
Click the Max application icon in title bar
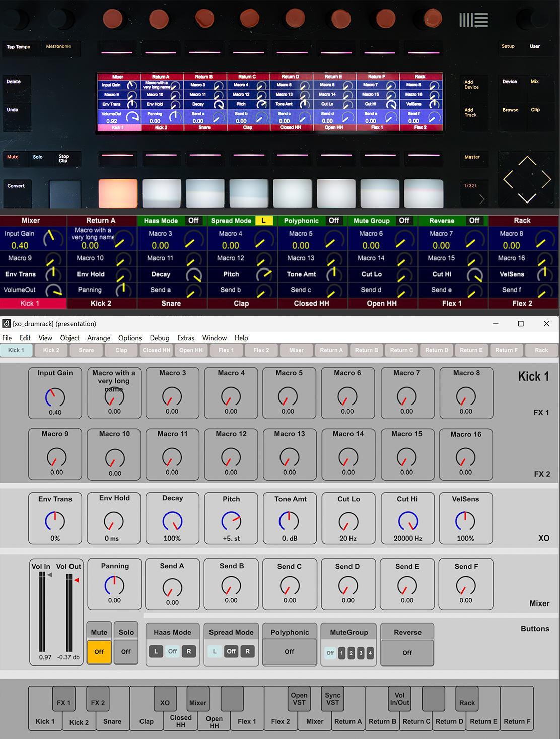tap(7, 324)
